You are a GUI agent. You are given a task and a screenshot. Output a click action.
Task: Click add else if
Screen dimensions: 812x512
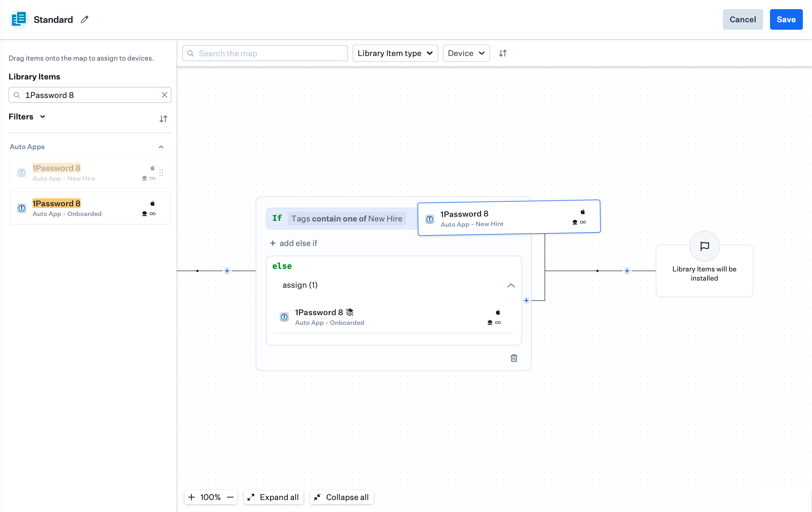pyautogui.click(x=293, y=243)
